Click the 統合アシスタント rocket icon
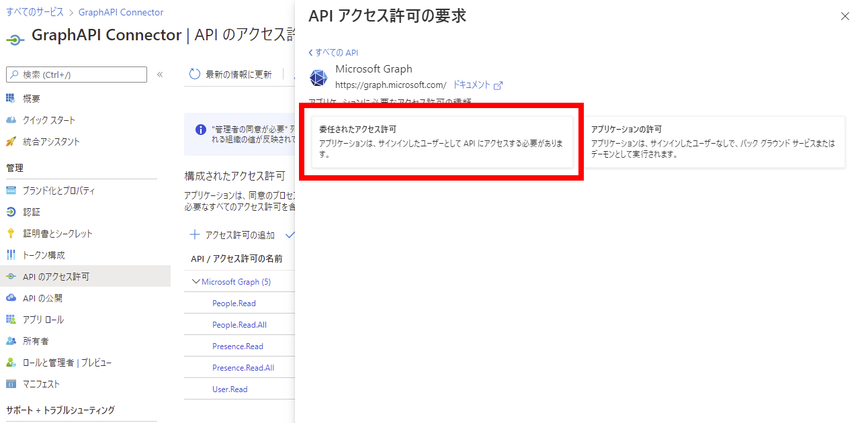This screenshot has height=423, width=868. click(11, 142)
